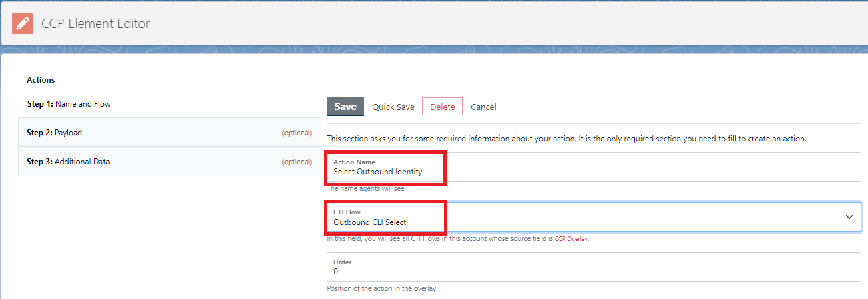
Task: Click Quick Save
Action: click(x=393, y=107)
